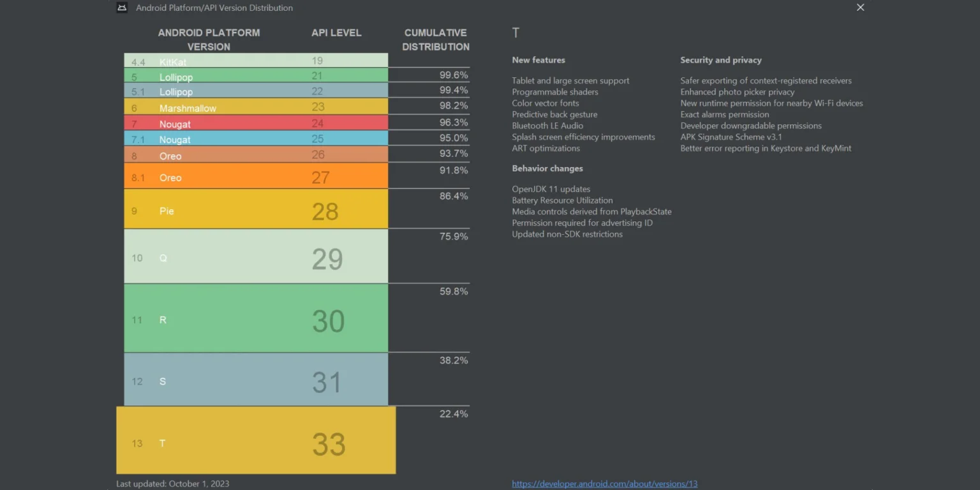Click the 99.6% cumulative distribution value
Viewport: 980px width, 490px height.
tap(454, 75)
